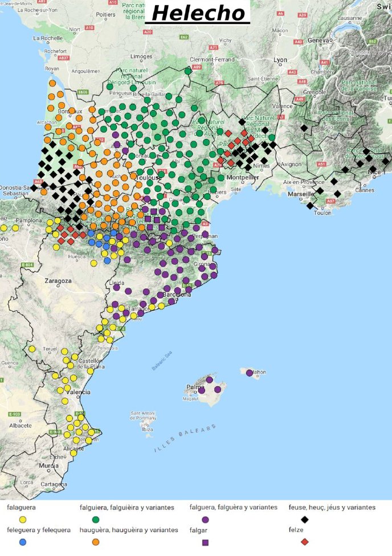392x556 pixels.
Task: Click the Marseille city label
Action: 301,194
